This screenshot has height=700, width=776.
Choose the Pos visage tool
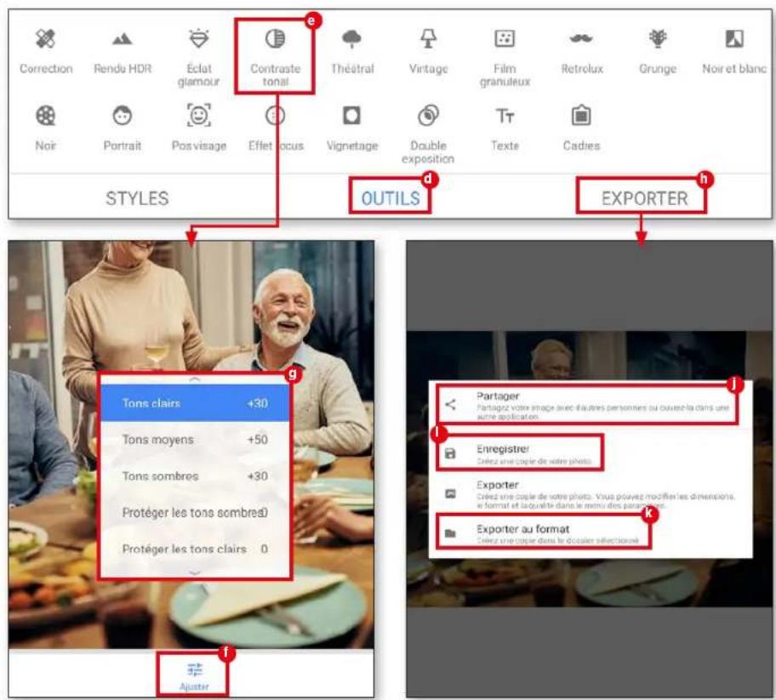(x=199, y=128)
